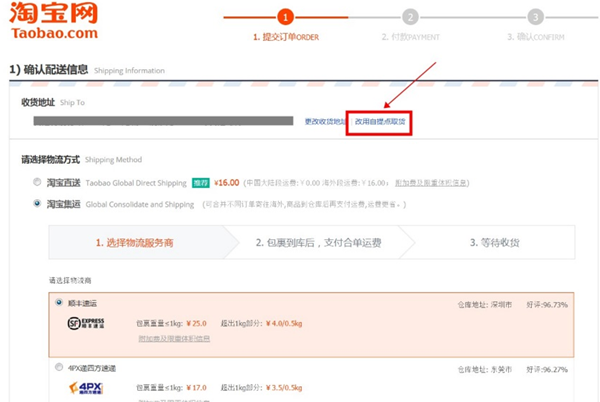Click the greyed-out shipping address bar

coord(163,121)
